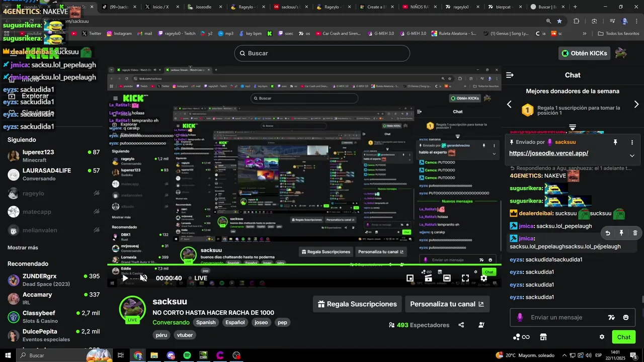Open chat settings gear near Chat button
Image resolution: width=644 pixels, height=362 pixels.
pos(602,337)
